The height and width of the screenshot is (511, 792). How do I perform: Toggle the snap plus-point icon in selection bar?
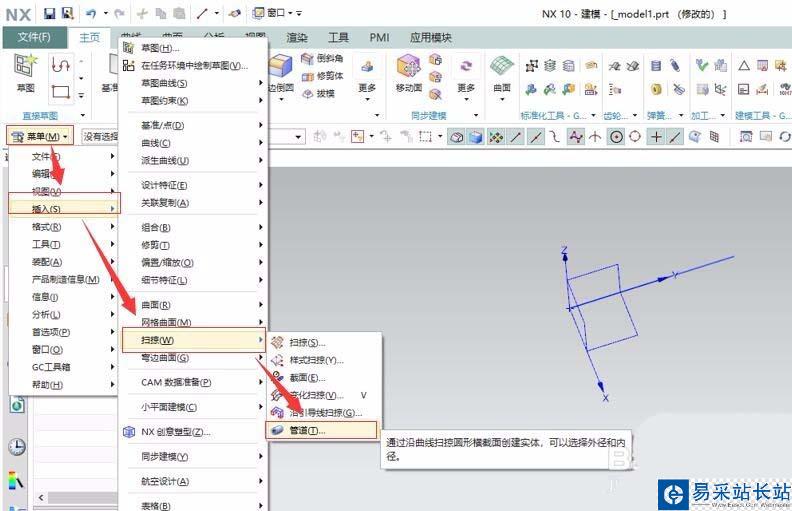tap(656, 137)
